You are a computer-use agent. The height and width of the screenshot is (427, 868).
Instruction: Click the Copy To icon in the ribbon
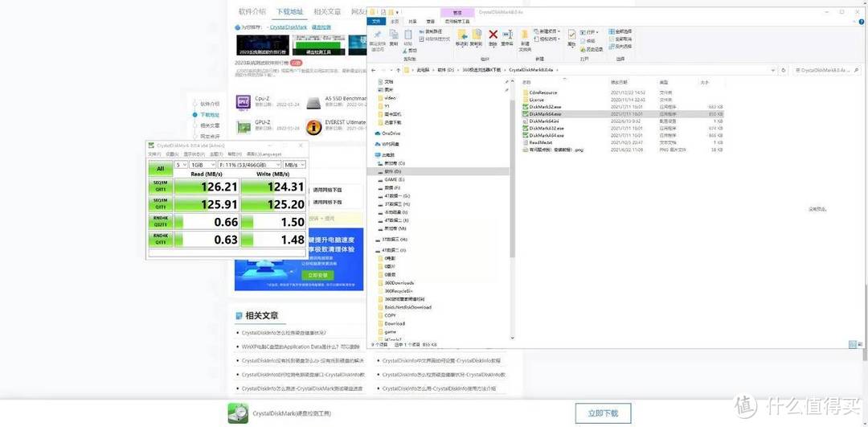(477, 35)
